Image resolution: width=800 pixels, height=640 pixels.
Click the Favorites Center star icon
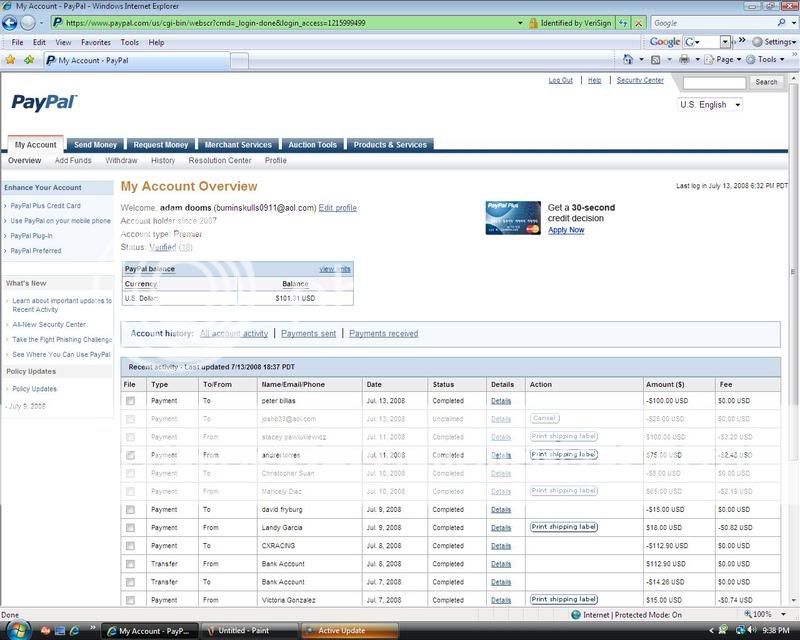point(10,60)
